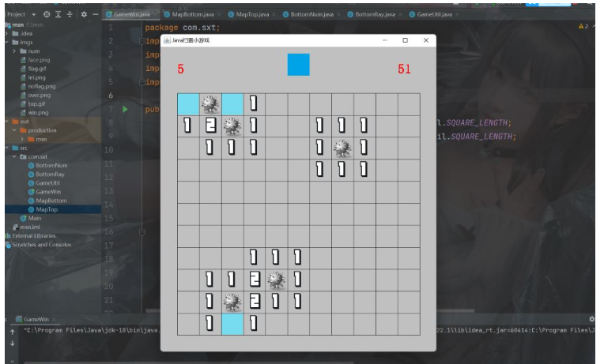Select flag.gif in the project tree
Screen dimensions: 604x364
pyautogui.click(x=36, y=69)
